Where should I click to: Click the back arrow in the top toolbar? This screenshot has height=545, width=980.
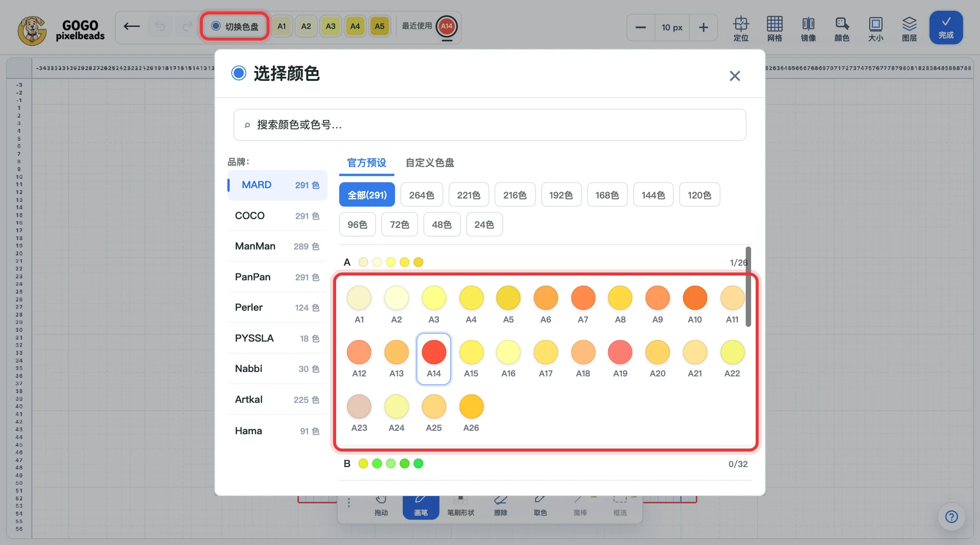point(131,26)
